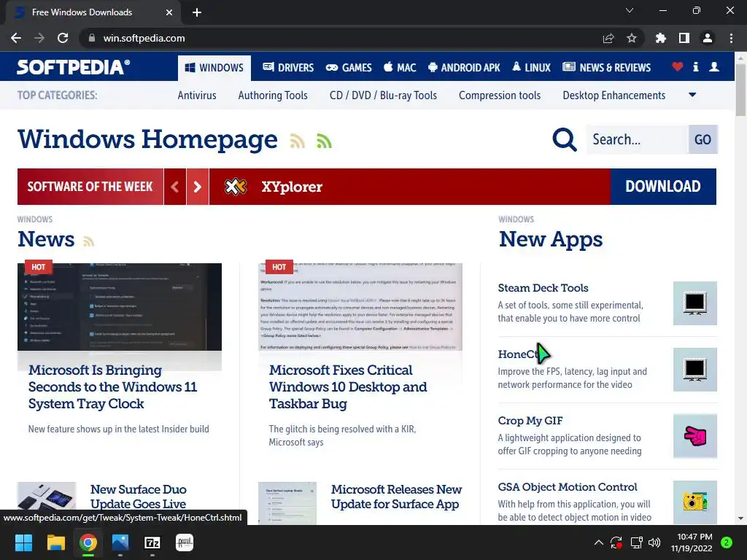Open Chrome three-dot menu
The height and width of the screenshot is (560, 747).
[x=731, y=38]
